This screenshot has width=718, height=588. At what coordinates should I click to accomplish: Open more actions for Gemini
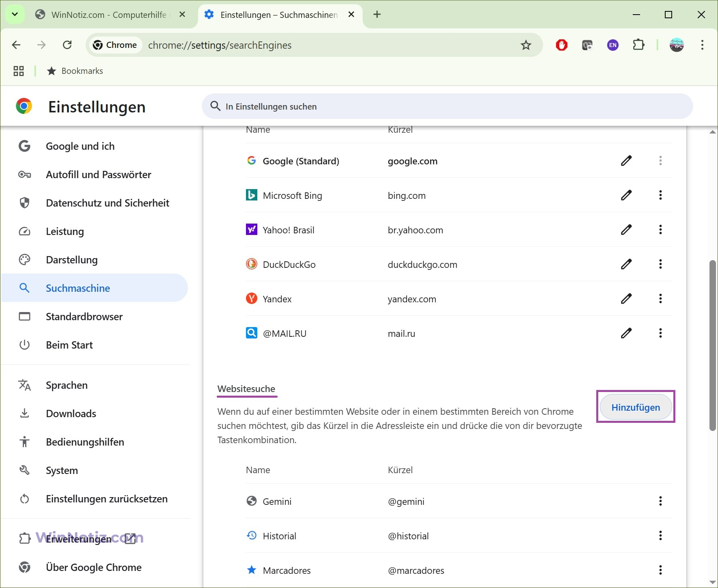(x=660, y=501)
